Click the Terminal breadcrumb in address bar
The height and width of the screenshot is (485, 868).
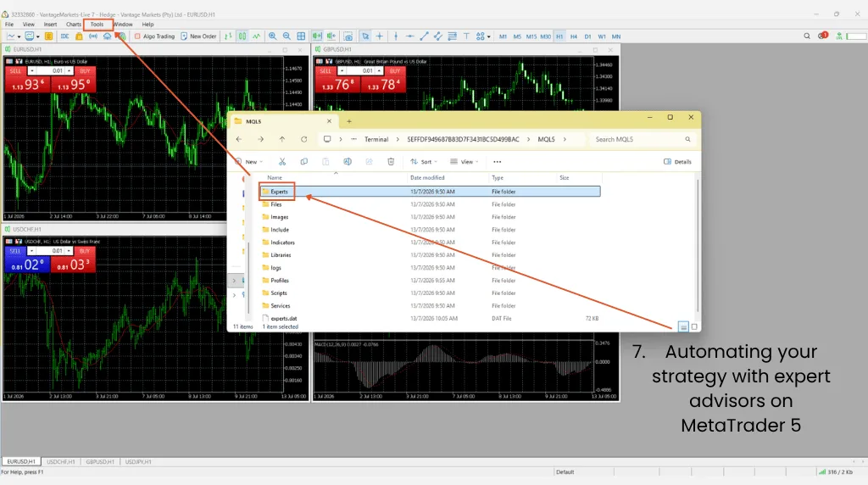coord(376,140)
